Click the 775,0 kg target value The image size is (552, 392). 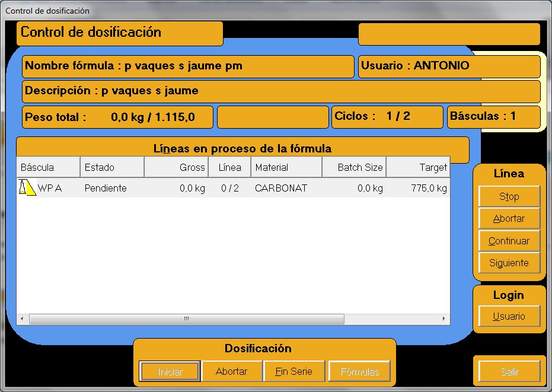point(429,188)
